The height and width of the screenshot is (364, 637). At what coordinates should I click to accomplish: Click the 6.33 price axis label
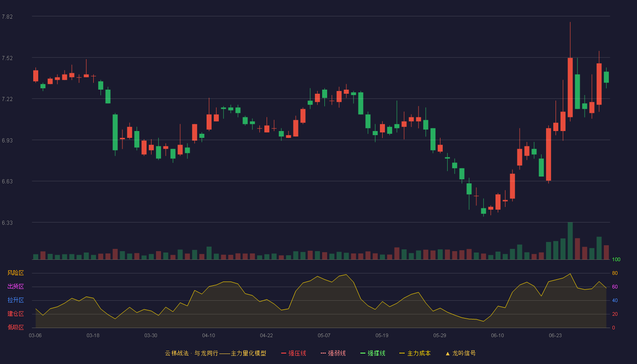pos(7,223)
